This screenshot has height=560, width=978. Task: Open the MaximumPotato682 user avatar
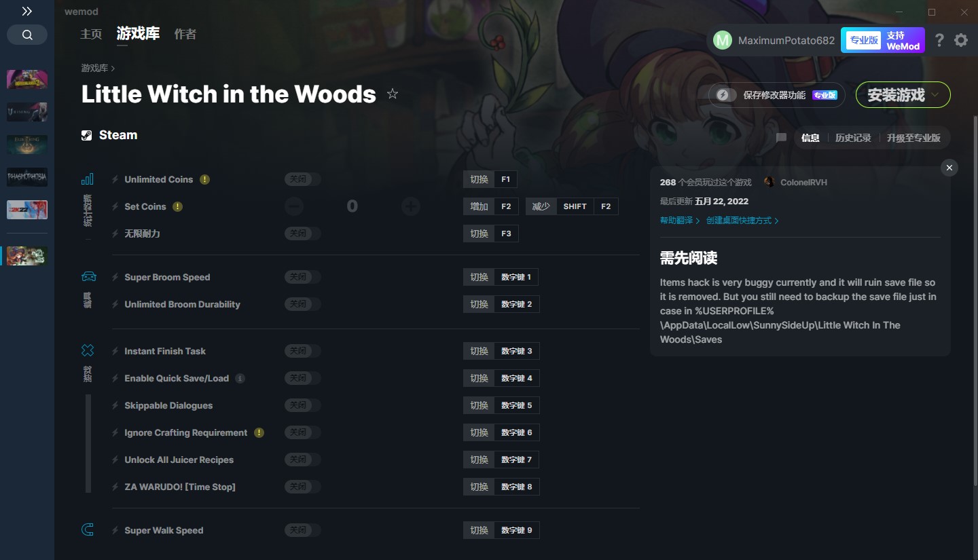pos(723,40)
